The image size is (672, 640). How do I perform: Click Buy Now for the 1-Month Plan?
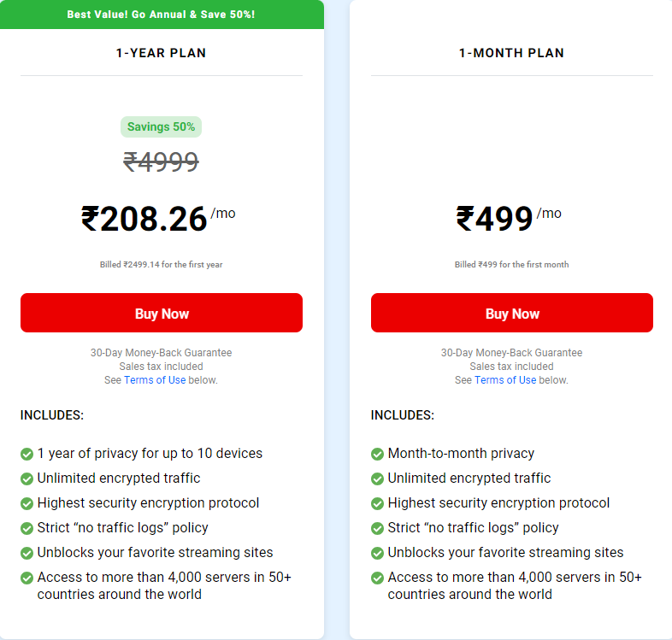point(511,313)
